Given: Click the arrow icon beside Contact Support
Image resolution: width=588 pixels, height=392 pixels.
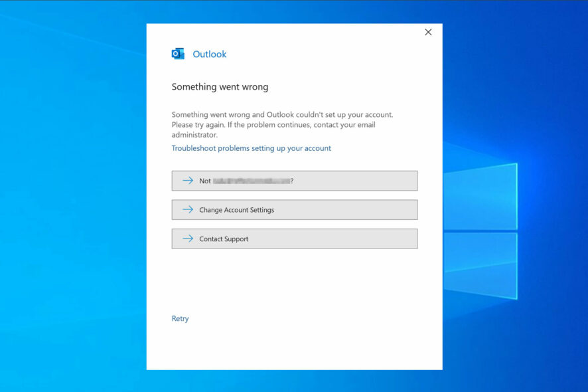Looking at the screenshot, I should [188, 239].
